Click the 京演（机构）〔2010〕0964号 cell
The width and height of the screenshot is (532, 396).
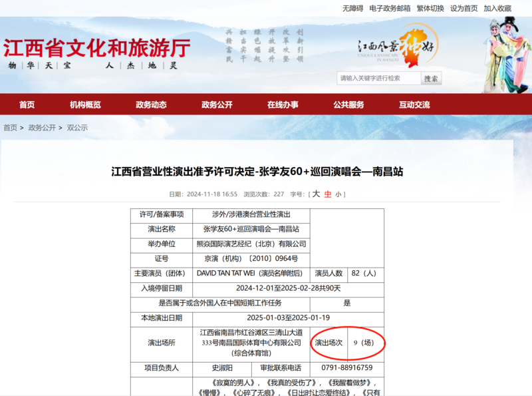point(251,259)
